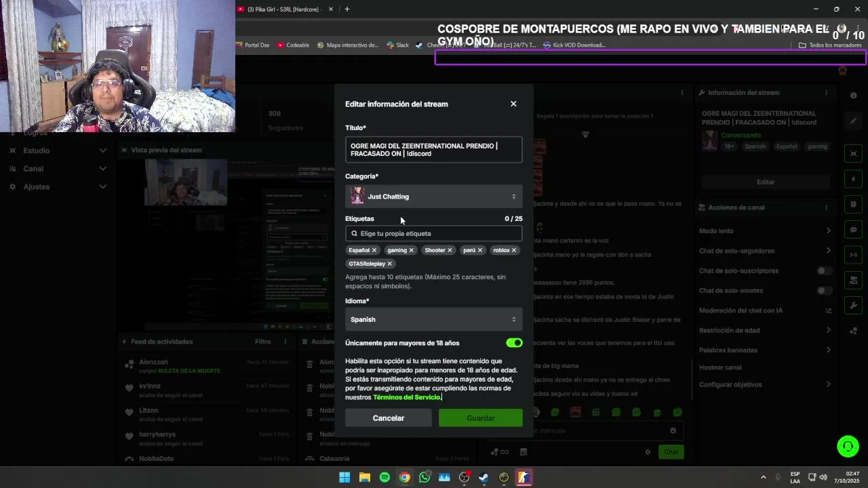The image size is (868, 488).
Task: Open the Portal Dse bookmark
Action: click(252, 45)
